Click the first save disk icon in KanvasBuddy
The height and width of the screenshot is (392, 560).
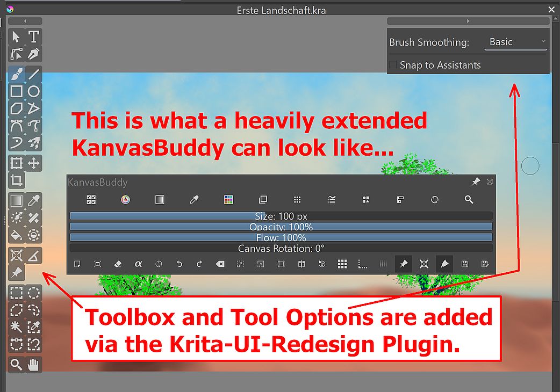[x=465, y=264]
